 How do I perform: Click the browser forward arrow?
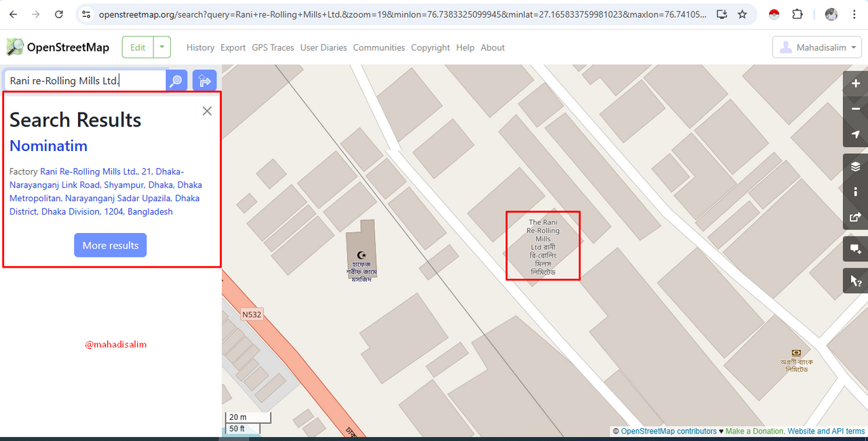pyautogui.click(x=36, y=14)
